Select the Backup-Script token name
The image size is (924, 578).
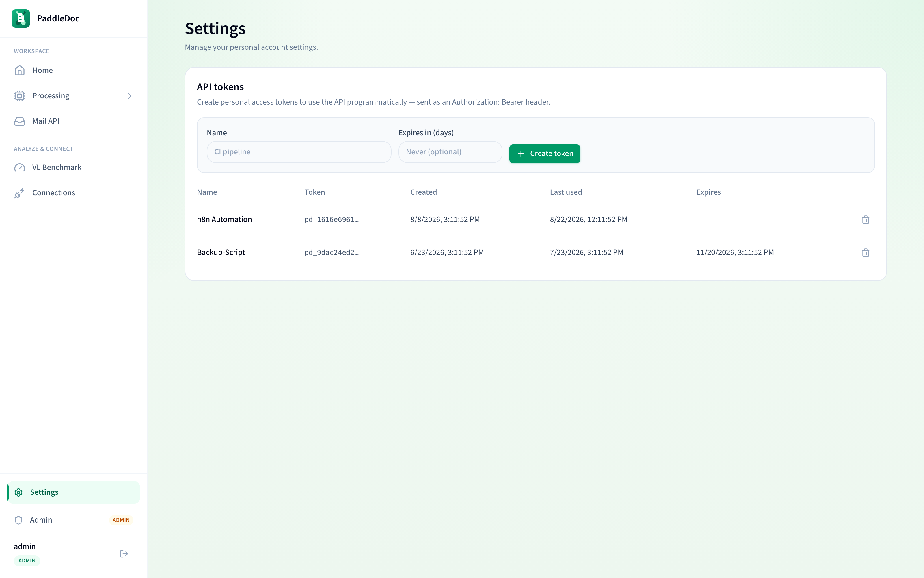[221, 252]
